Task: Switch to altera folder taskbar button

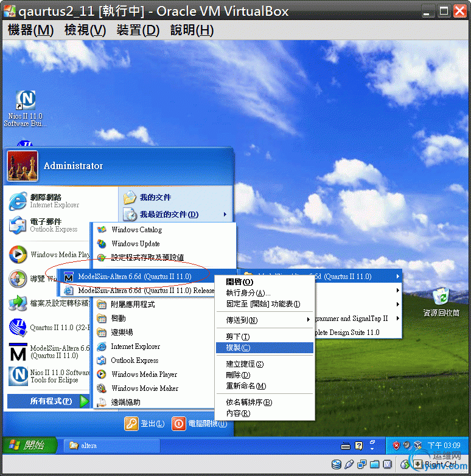Action: pos(112,446)
